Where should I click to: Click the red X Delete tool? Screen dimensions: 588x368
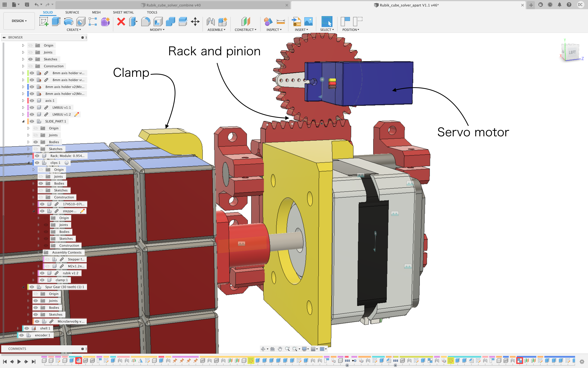(x=121, y=21)
